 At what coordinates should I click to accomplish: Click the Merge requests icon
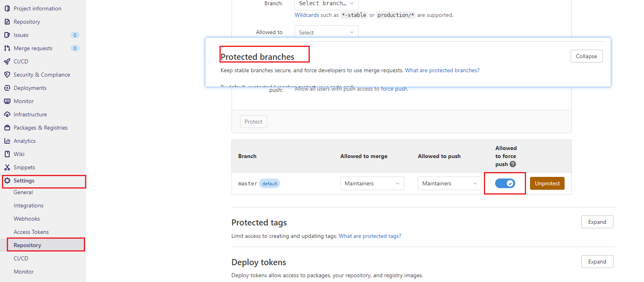[7, 48]
